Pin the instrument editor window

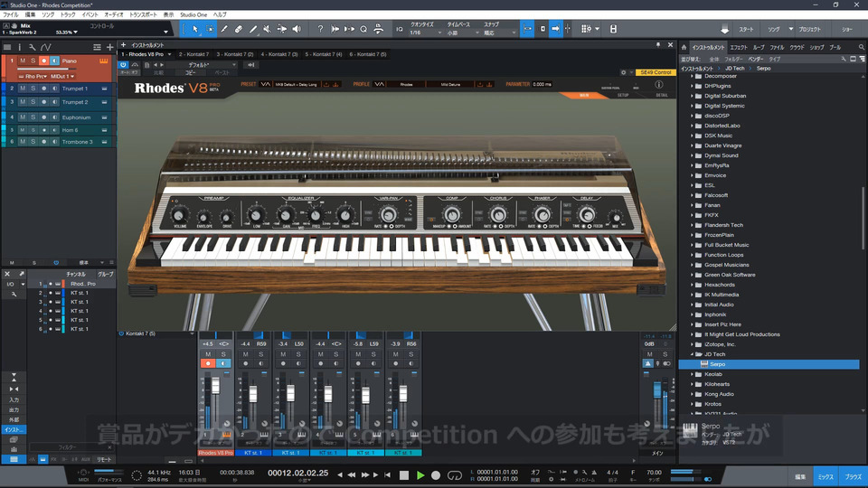pyautogui.click(x=658, y=45)
